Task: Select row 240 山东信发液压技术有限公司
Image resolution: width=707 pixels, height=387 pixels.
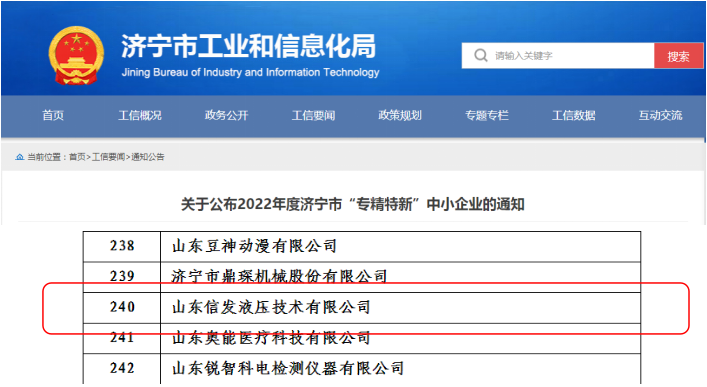Action: [362, 308]
